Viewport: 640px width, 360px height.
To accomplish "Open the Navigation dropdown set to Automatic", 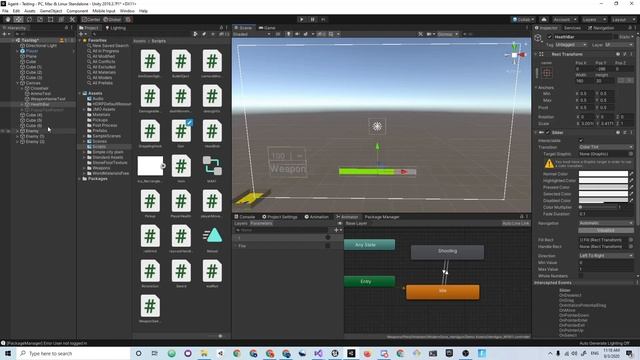I will [x=606, y=223].
